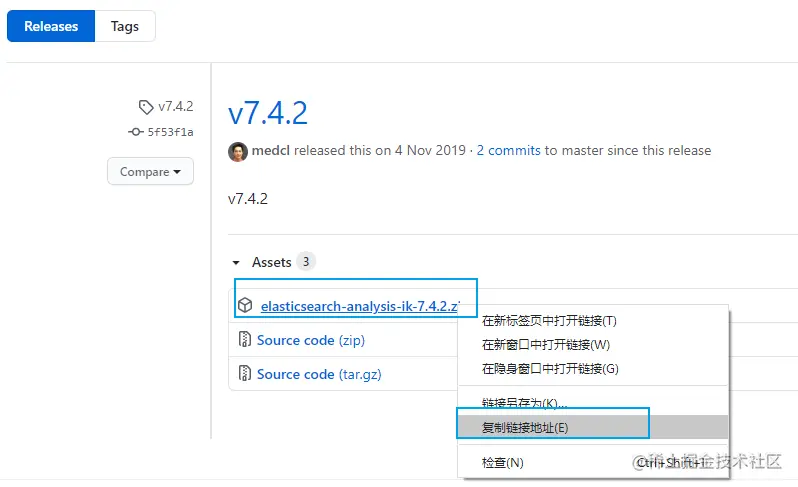Choose 在新窗口中打开链接(W) in context menu
Screen dimensions: 798x487
pos(593,345)
